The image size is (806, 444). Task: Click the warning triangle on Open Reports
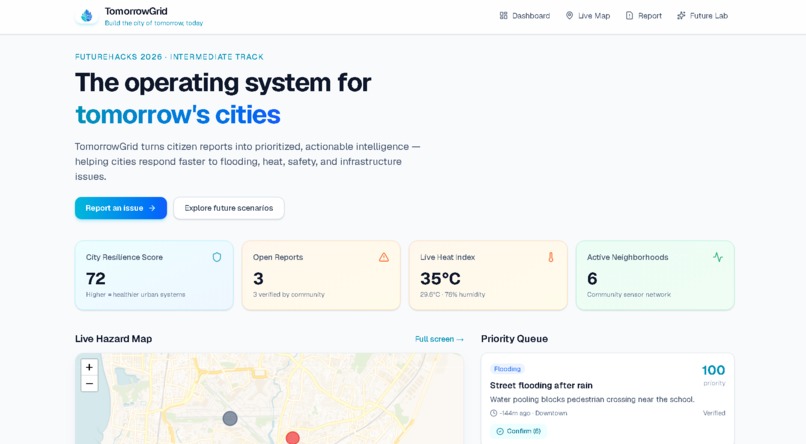[384, 257]
